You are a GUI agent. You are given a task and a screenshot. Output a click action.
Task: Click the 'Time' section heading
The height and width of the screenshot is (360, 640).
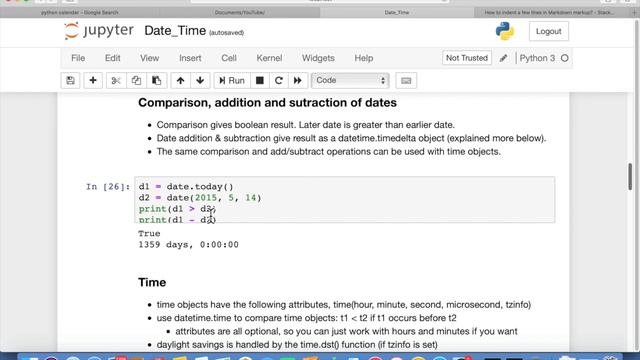coord(152,282)
